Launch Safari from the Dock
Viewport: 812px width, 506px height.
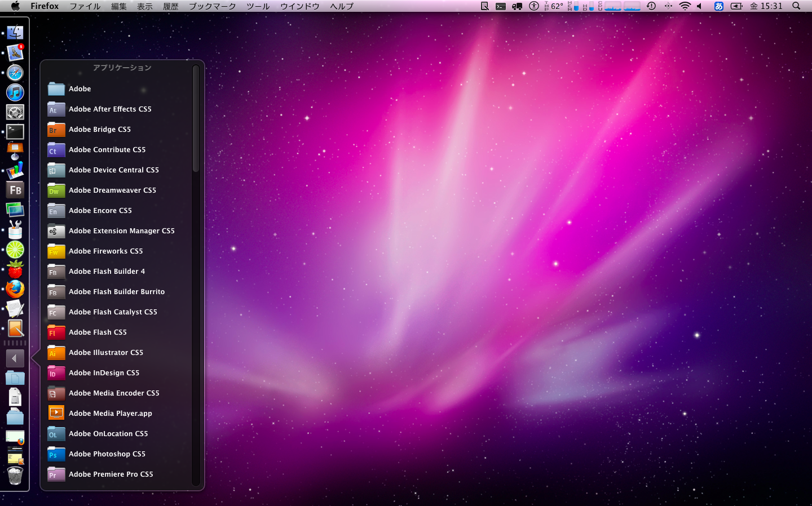(x=15, y=73)
